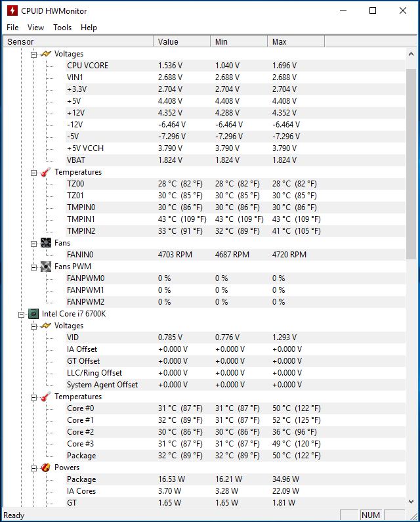Screen dimensions: 420x522
Task: Select the VBAT row
Action: (236, 160)
